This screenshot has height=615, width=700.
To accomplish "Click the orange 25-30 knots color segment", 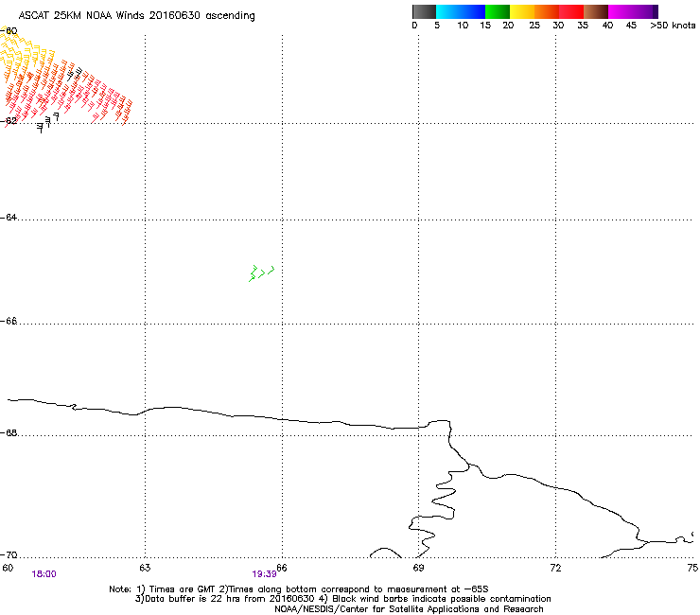I will pos(547,11).
